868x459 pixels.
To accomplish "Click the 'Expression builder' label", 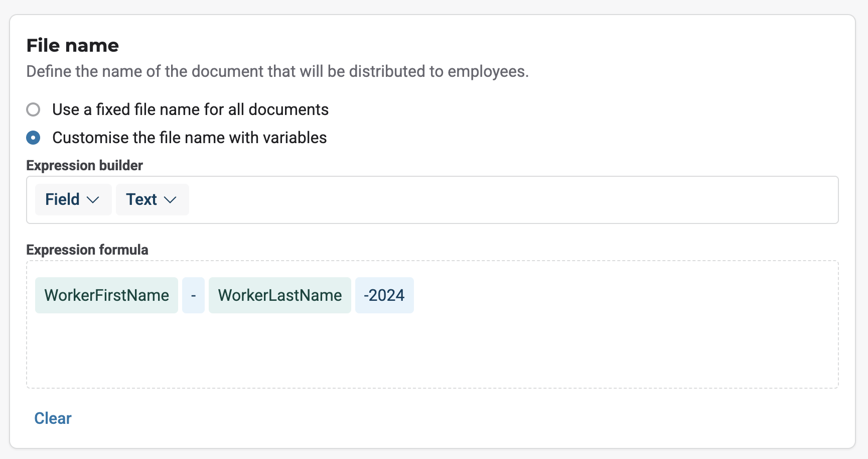I will point(84,165).
